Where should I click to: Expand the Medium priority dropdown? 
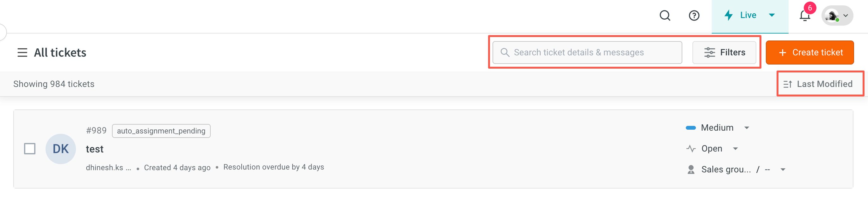(747, 127)
